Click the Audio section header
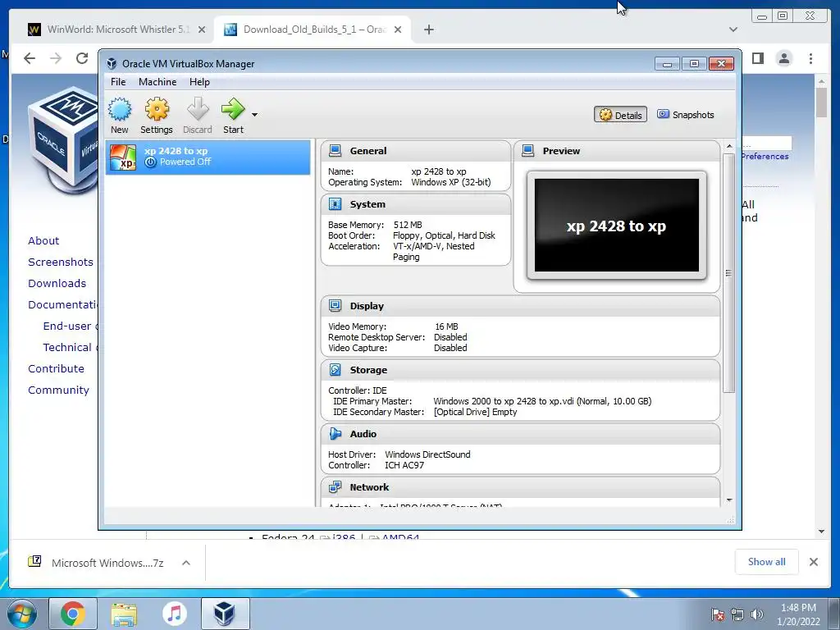Screen dimensions: 840x630 pos(520,434)
